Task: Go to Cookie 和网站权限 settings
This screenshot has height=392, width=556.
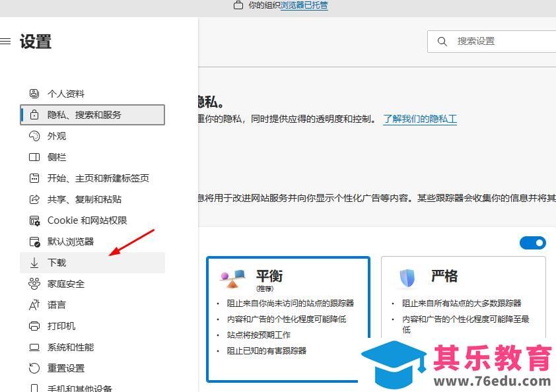Action: [x=87, y=220]
